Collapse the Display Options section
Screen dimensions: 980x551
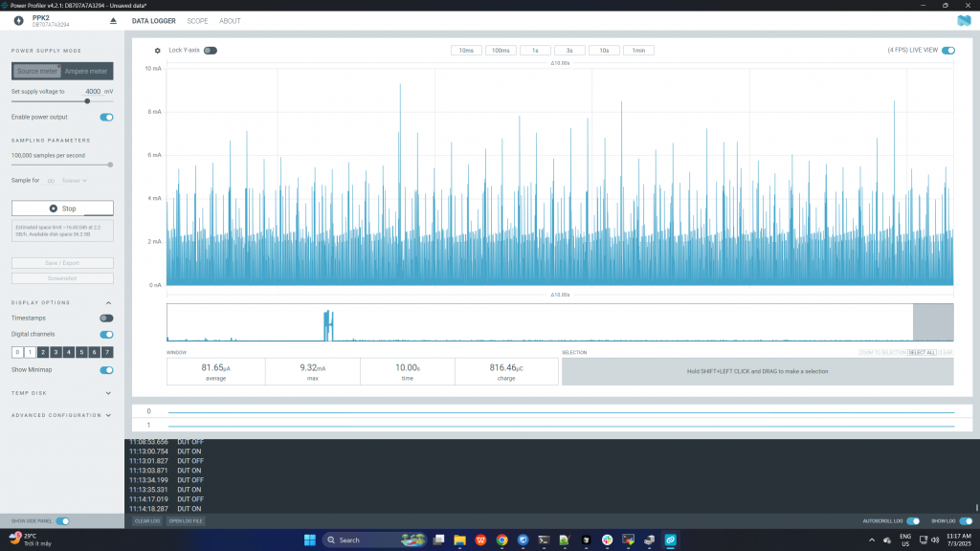click(108, 302)
